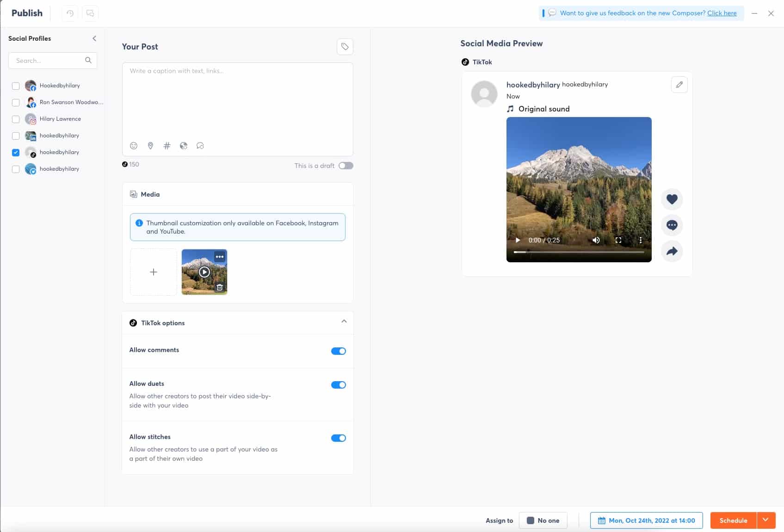Click the info icon in thumbnail notice
784x532 pixels.
tap(139, 223)
